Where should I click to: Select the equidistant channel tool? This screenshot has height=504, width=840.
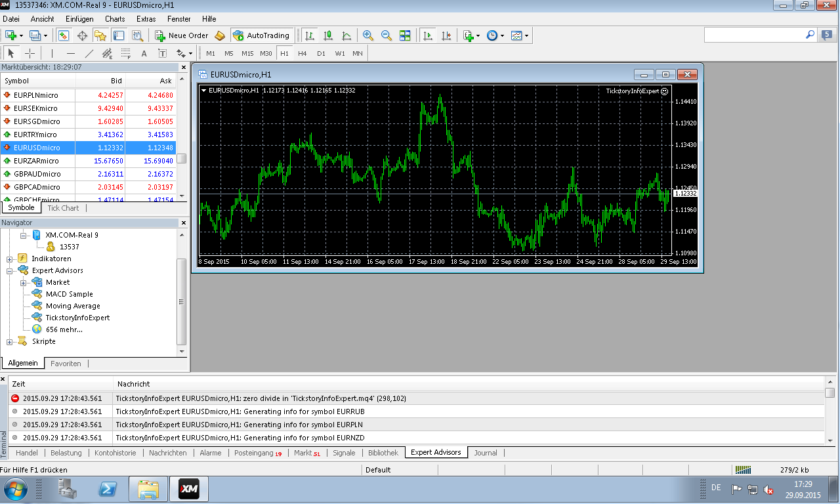pos(108,53)
